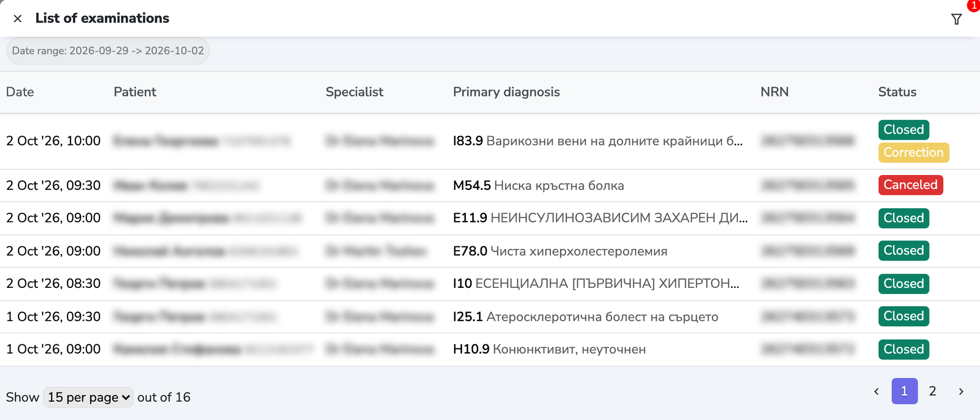The width and height of the screenshot is (980, 420).
Task: Click the Date column header
Action: [x=20, y=92]
